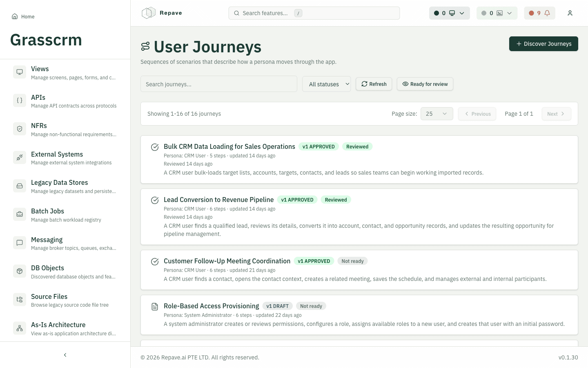Expand the image status dropdown chevron
This screenshot has width=588, height=368.
pos(509,13)
